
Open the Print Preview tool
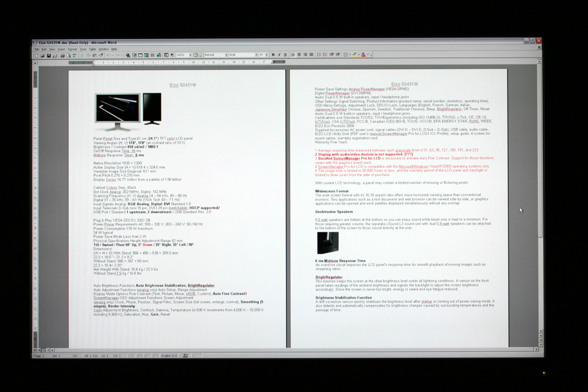68,55
